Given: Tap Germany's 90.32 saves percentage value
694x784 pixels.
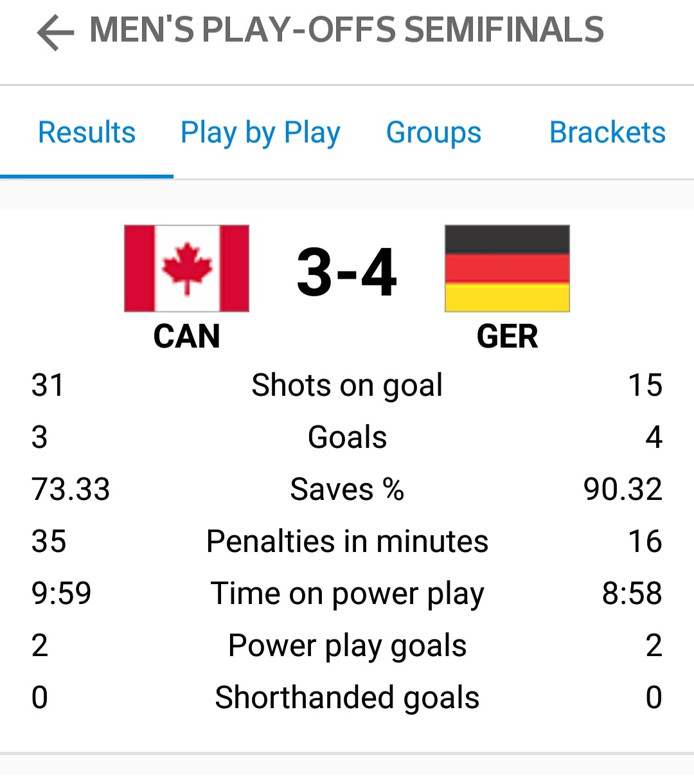Looking at the screenshot, I should pyautogui.click(x=622, y=490).
